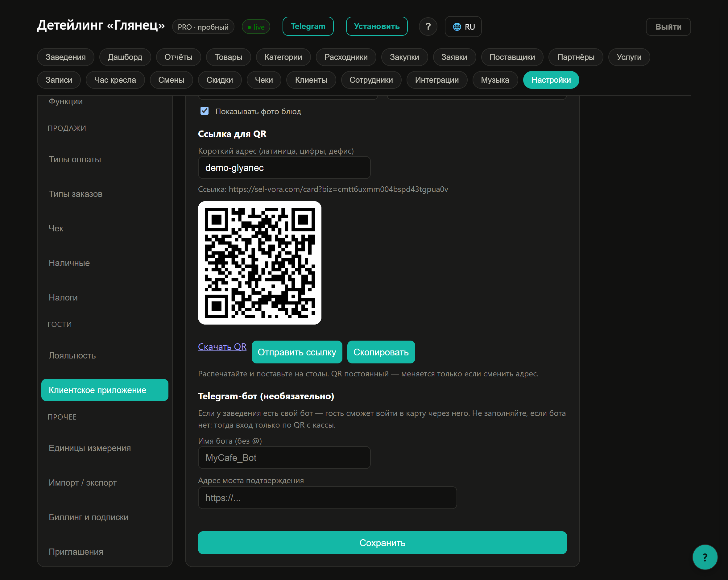Screen dimensions: 728x580
Task: Go to 'Импорт / экспорт' in the sidebar
Action: click(105, 483)
